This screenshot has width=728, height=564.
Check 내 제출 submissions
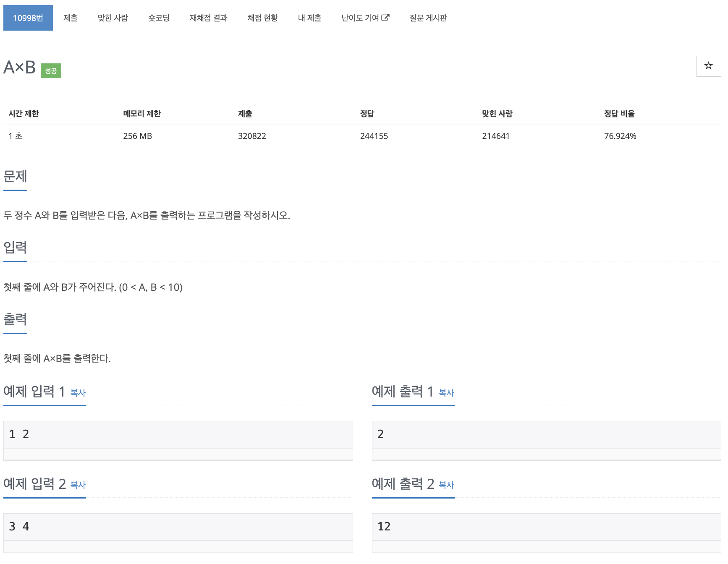pyautogui.click(x=309, y=18)
